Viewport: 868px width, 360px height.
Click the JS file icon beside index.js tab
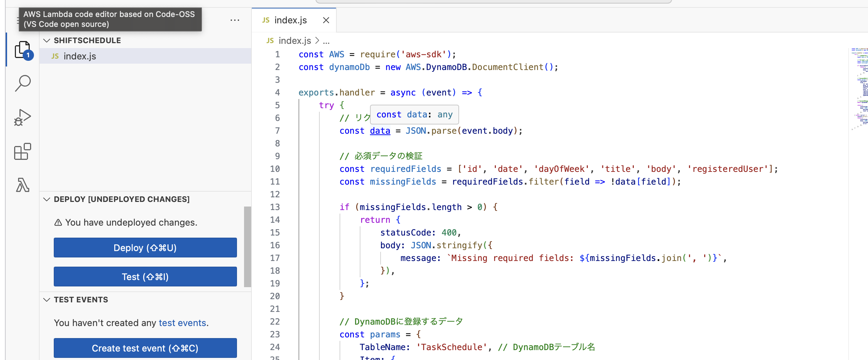(265, 20)
